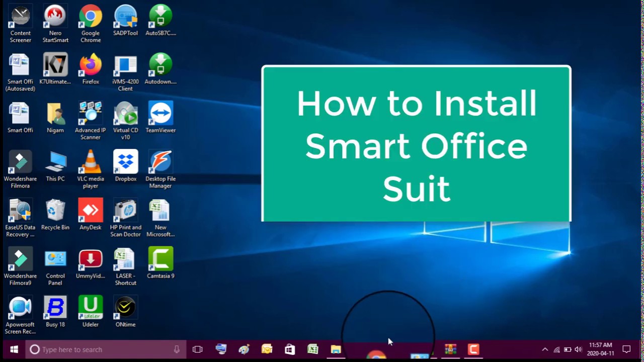Select the LASER - Shortcut icon
Screen dimensions: 644x362
[125, 267]
